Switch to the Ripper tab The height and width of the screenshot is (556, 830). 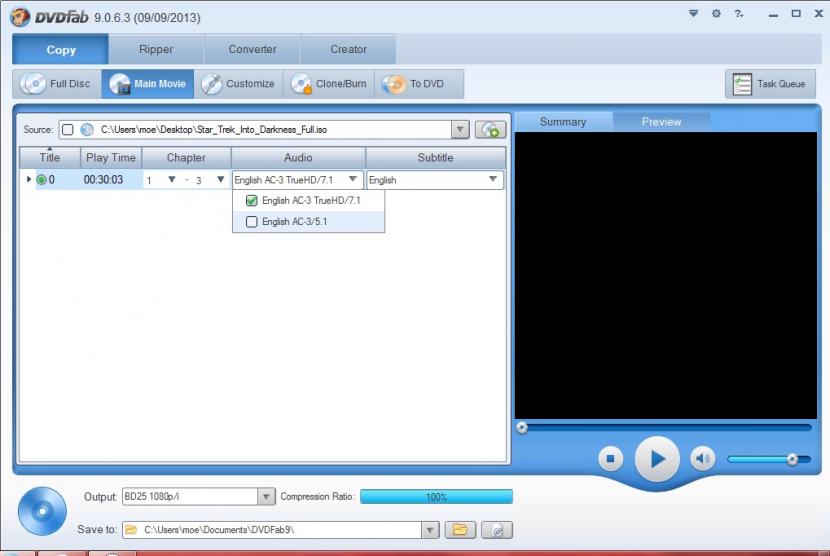(x=156, y=50)
